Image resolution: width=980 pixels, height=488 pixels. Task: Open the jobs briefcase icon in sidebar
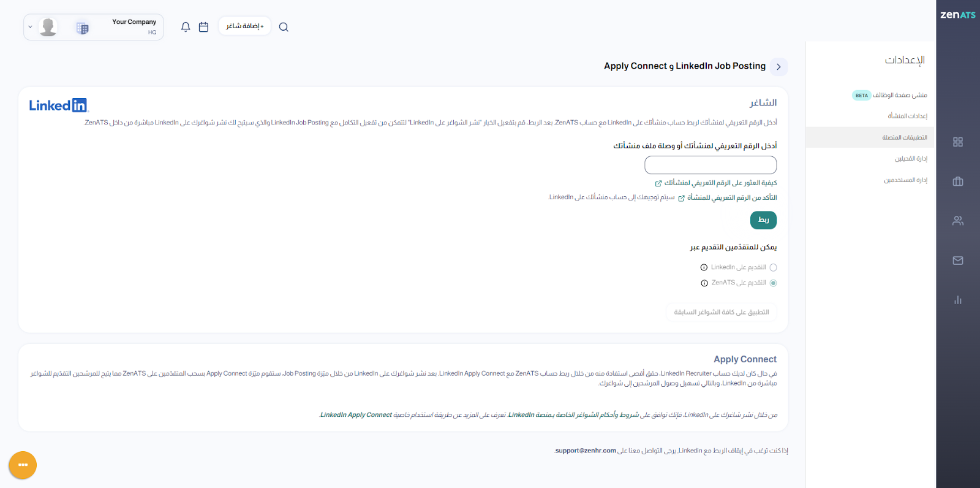(x=958, y=181)
